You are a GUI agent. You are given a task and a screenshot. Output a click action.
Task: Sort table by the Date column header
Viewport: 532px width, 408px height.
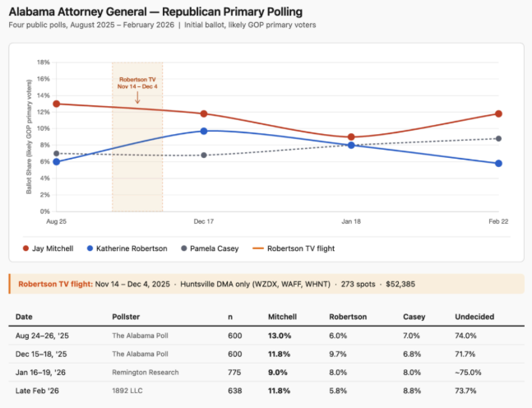pos(25,317)
